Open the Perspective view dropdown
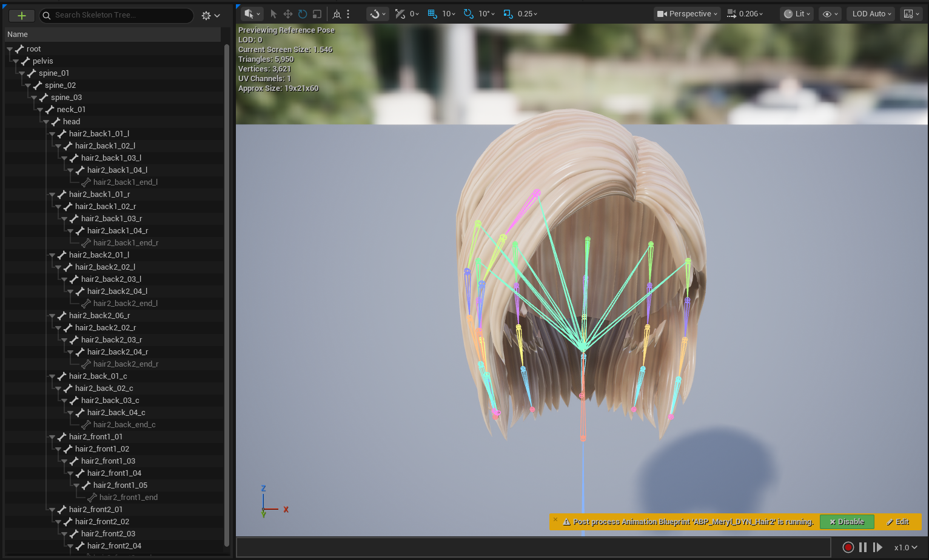This screenshot has width=929, height=560. (687, 14)
